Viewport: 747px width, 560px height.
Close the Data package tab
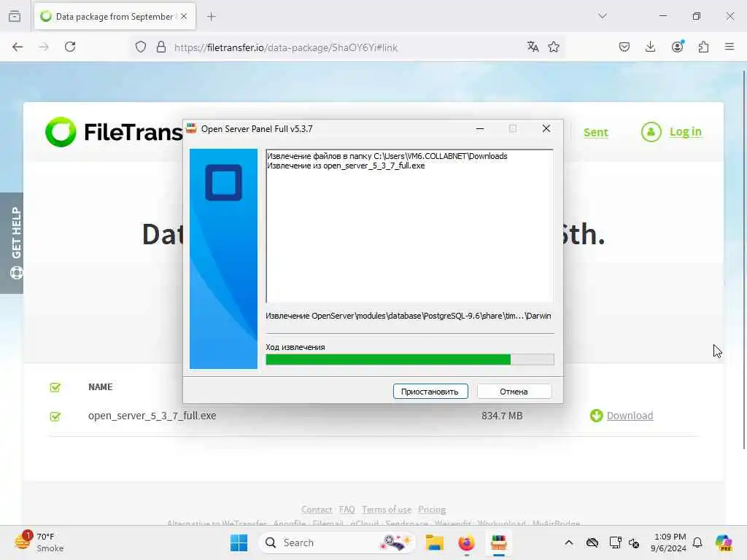(184, 16)
